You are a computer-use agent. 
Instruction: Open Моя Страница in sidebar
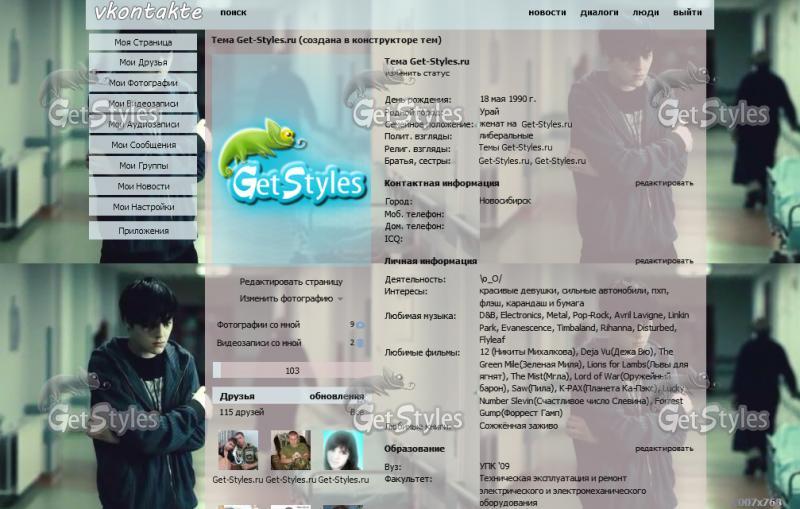(x=143, y=43)
